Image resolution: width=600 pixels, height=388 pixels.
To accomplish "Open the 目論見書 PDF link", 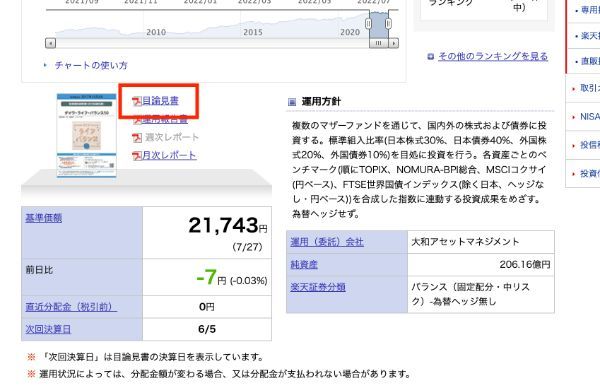I will pyautogui.click(x=160, y=101).
